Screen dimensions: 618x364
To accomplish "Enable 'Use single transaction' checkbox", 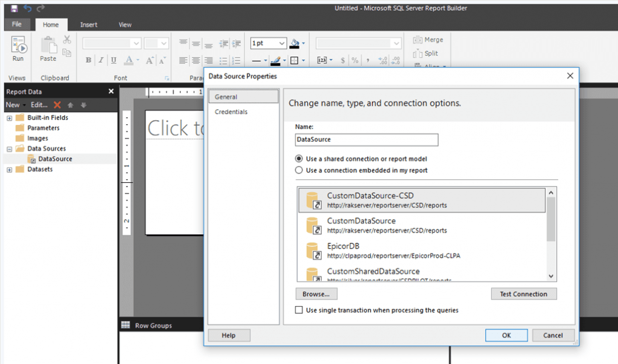I will tap(299, 310).
